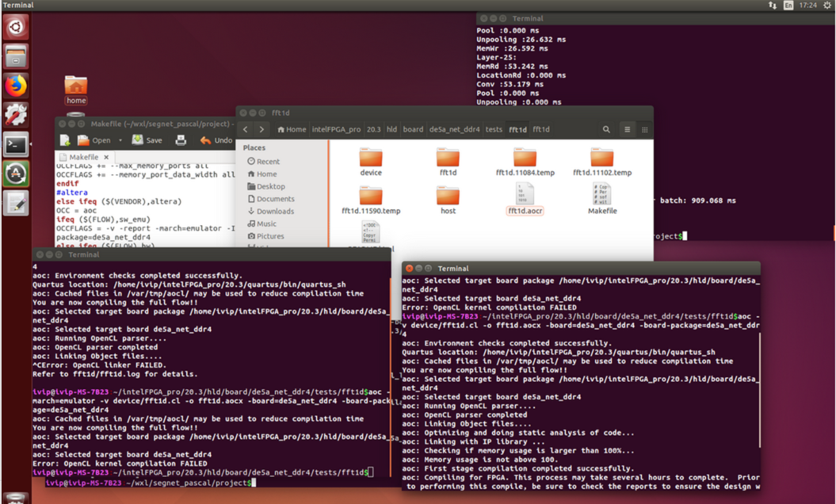The height and width of the screenshot is (504, 836).
Task: Click the 'Layer-25:' line in top terminal
Action: point(496,57)
